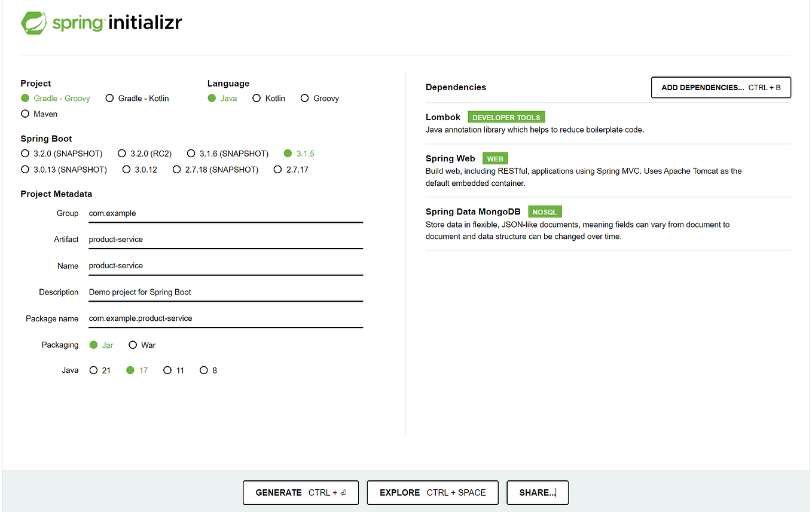
Task: Click the Group input field
Action: 225,213
